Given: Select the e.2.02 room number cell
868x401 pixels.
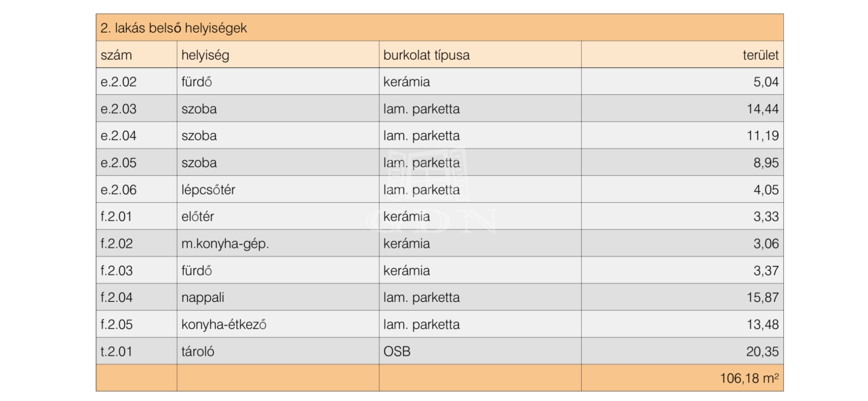Looking at the screenshot, I should click(x=119, y=82).
